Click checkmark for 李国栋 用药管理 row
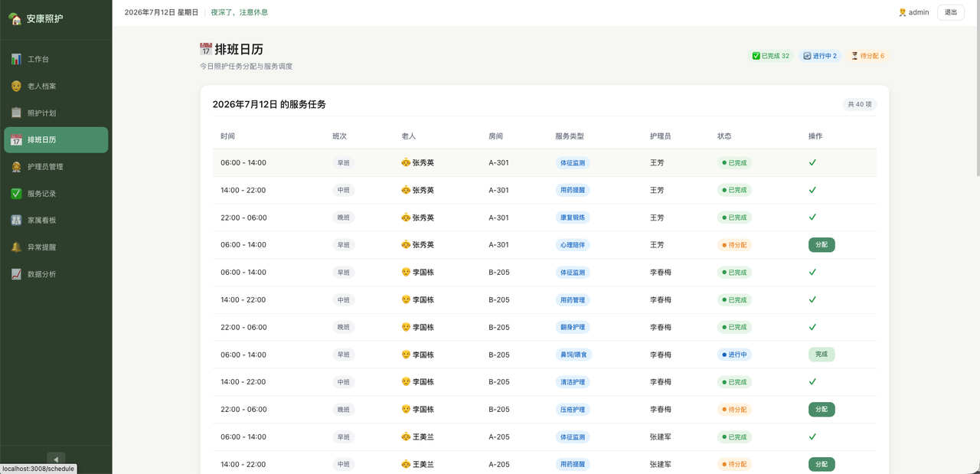The width and height of the screenshot is (980, 474). coord(812,299)
